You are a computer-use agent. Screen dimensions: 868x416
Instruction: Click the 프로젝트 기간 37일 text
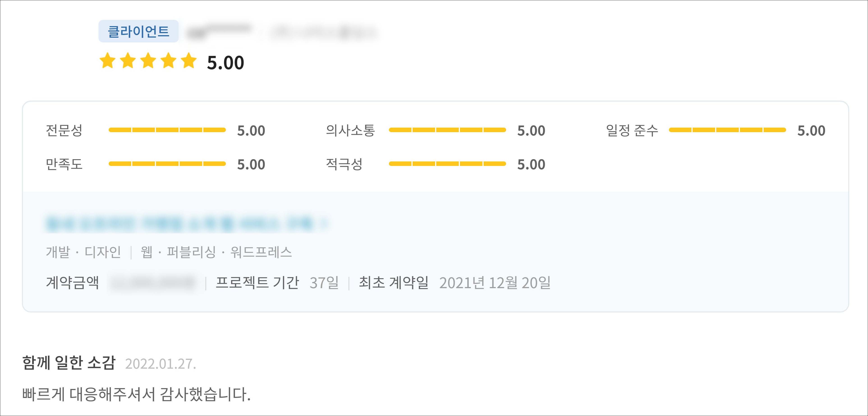pos(277,283)
